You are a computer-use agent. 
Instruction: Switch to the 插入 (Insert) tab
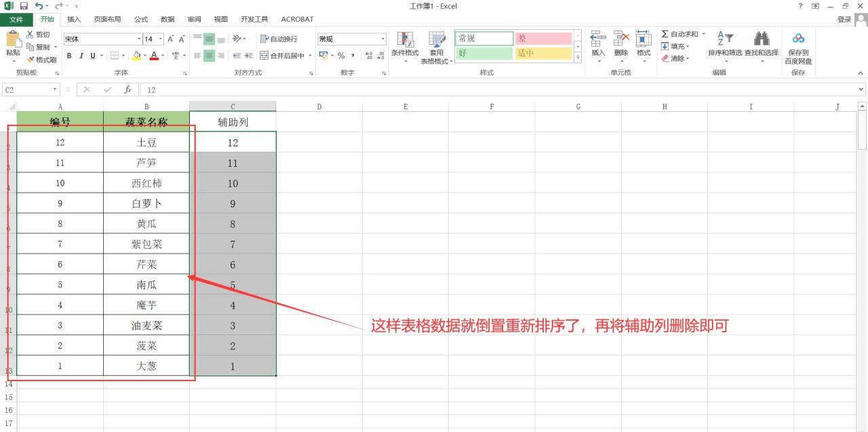coord(74,19)
